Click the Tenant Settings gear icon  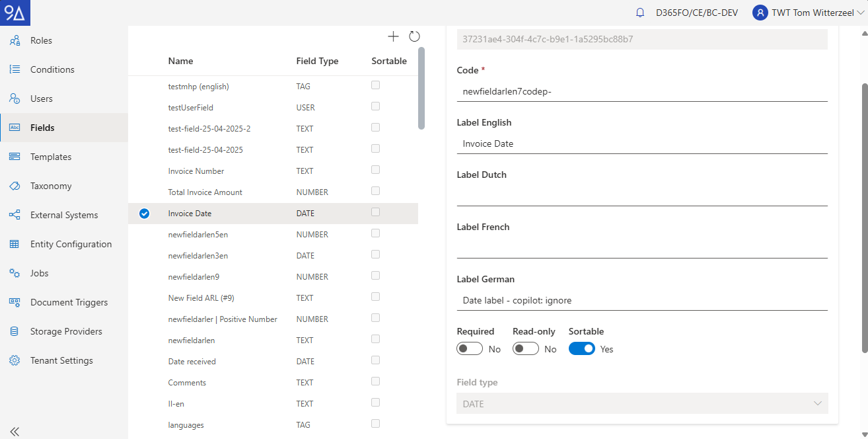[15, 360]
